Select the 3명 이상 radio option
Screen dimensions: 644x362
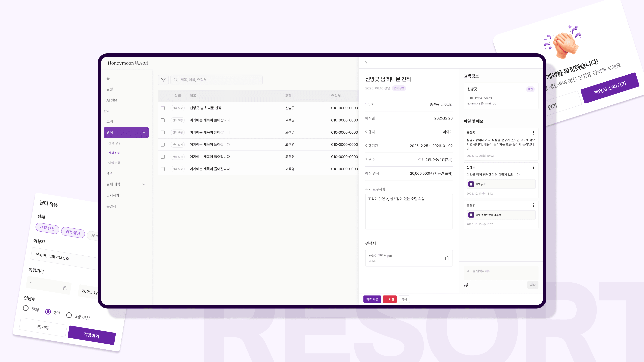pyautogui.click(x=69, y=315)
